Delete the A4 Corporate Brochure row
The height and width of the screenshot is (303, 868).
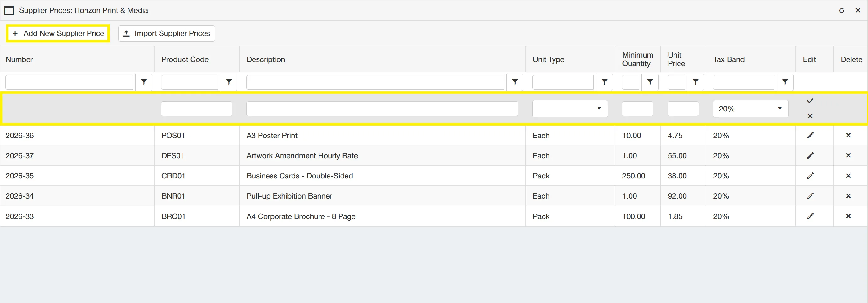(849, 216)
